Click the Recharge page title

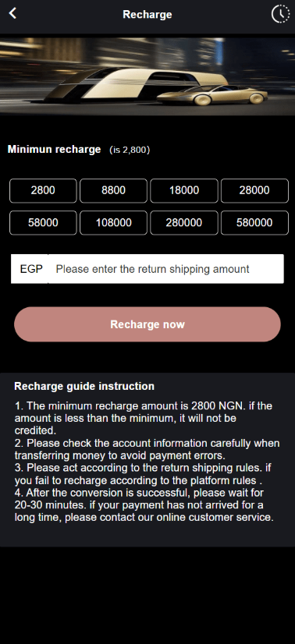(147, 14)
